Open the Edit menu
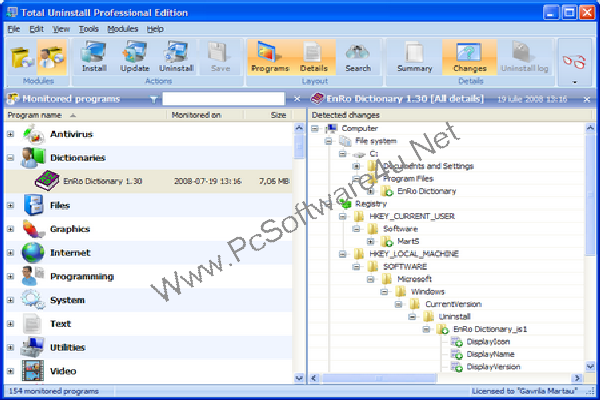The image size is (600, 400). pyautogui.click(x=37, y=29)
